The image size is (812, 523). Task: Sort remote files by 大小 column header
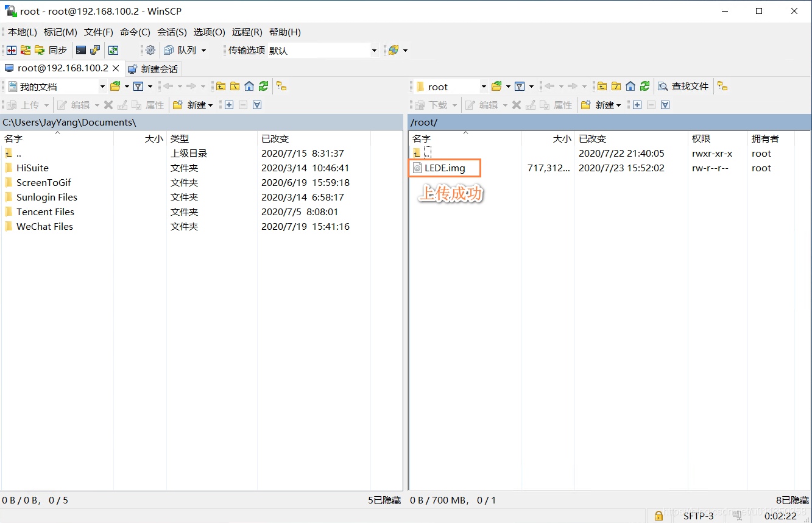(548, 139)
